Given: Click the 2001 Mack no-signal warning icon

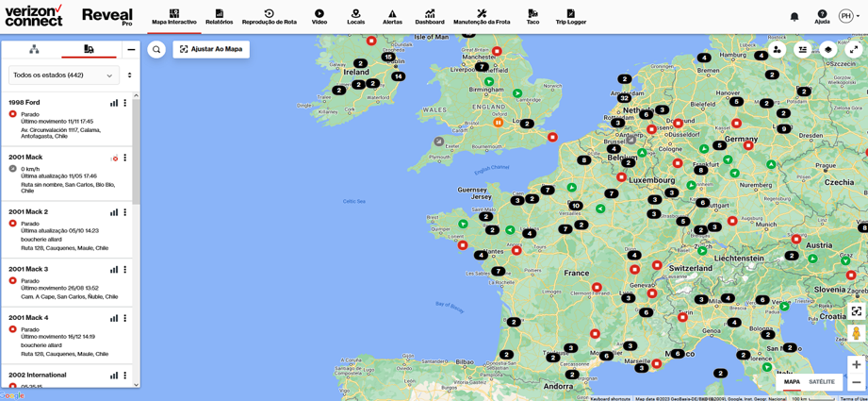Looking at the screenshot, I should (x=115, y=158).
